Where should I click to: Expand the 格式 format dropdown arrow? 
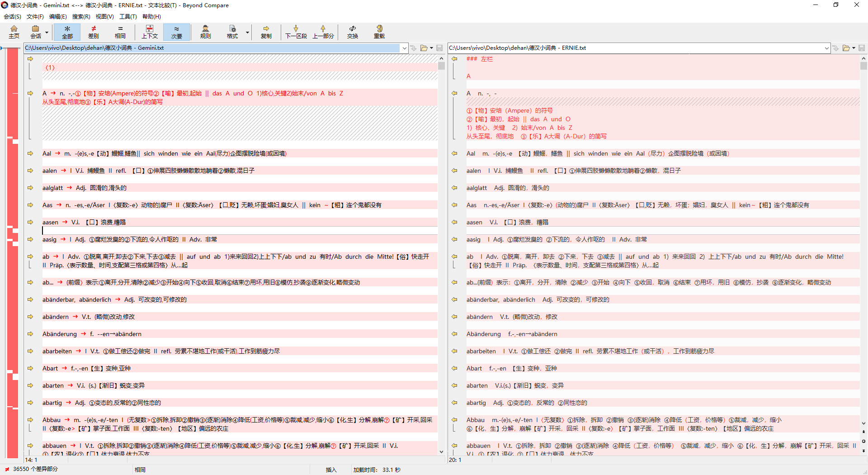coord(247,33)
